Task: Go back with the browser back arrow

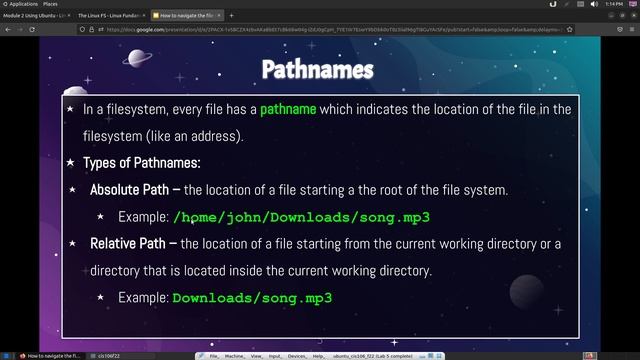Action: pos(8,29)
